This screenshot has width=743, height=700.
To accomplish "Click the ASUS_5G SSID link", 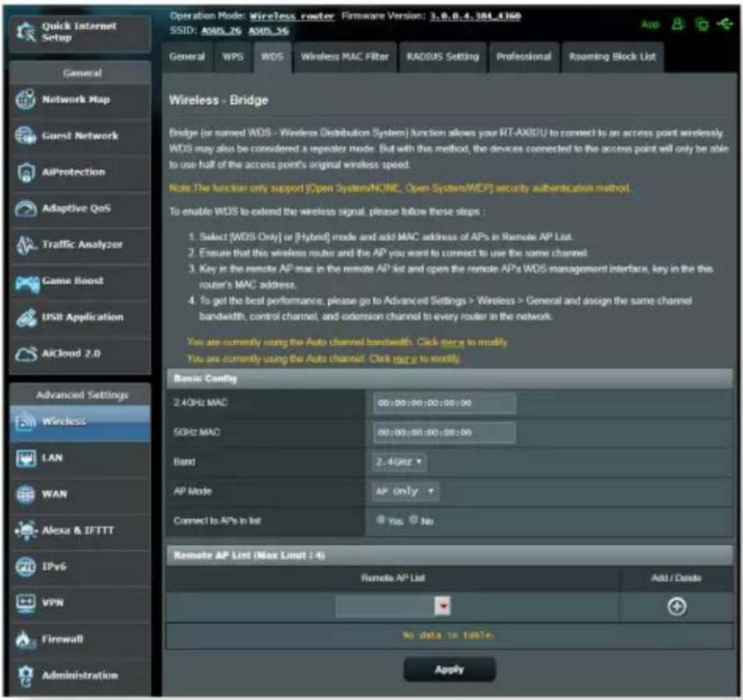I will (x=268, y=31).
